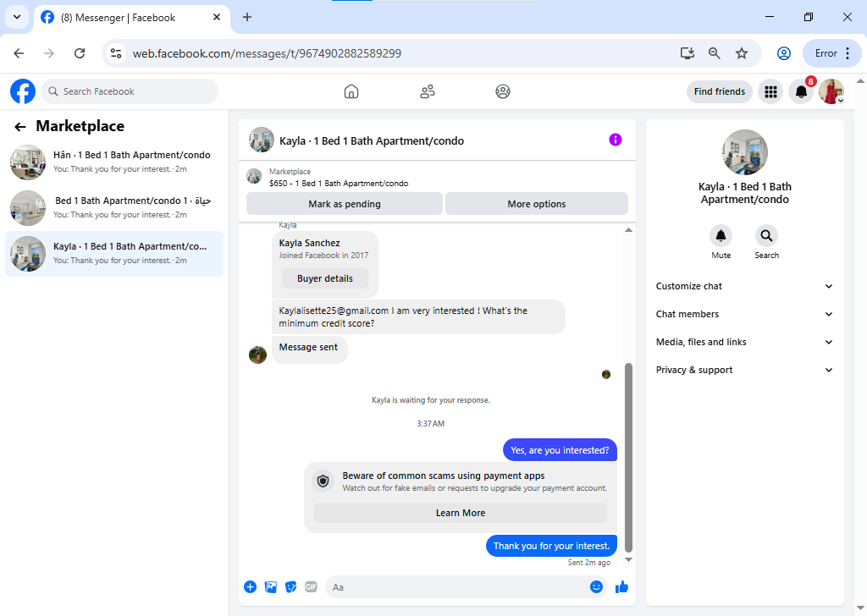This screenshot has width=867, height=616.
Task: Open conversation information purple icon
Action: [x=616, y=140]
